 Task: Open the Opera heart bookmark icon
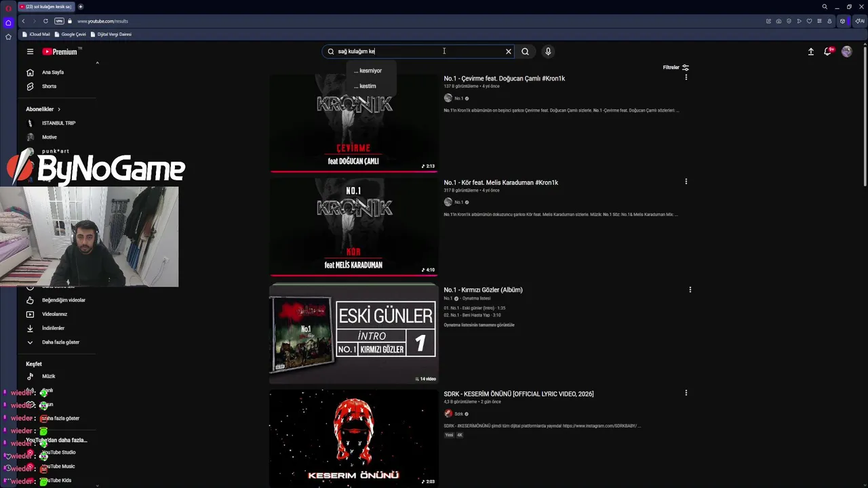click(x=809, y=21)
